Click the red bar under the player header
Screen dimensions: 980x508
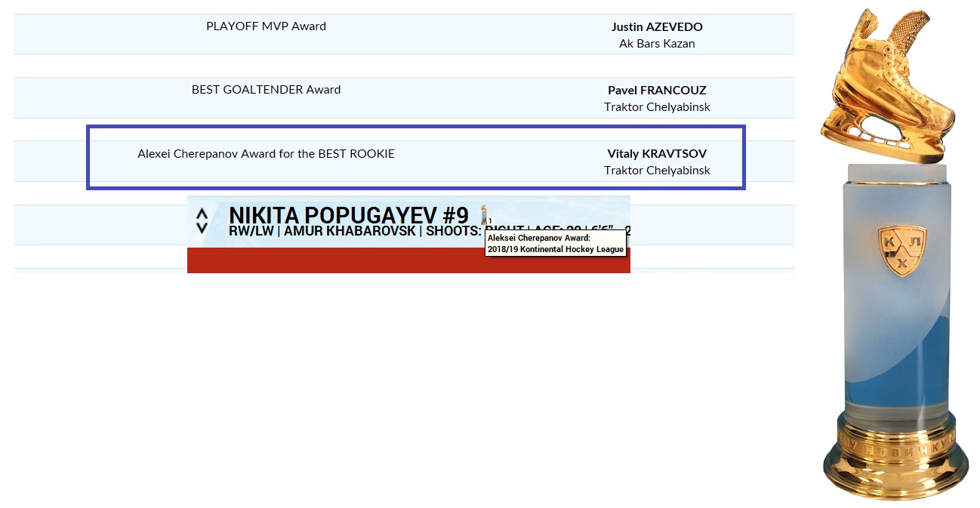coord(408,260)
